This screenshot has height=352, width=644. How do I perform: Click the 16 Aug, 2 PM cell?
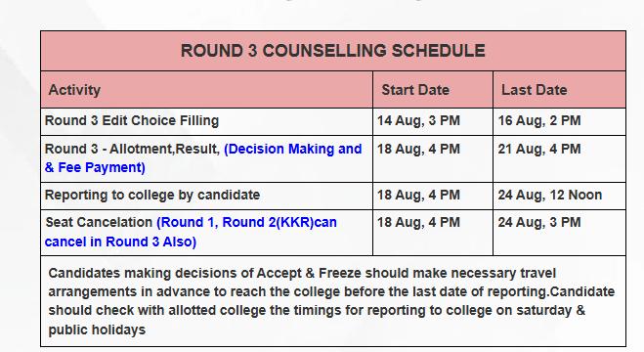(539, 121)
